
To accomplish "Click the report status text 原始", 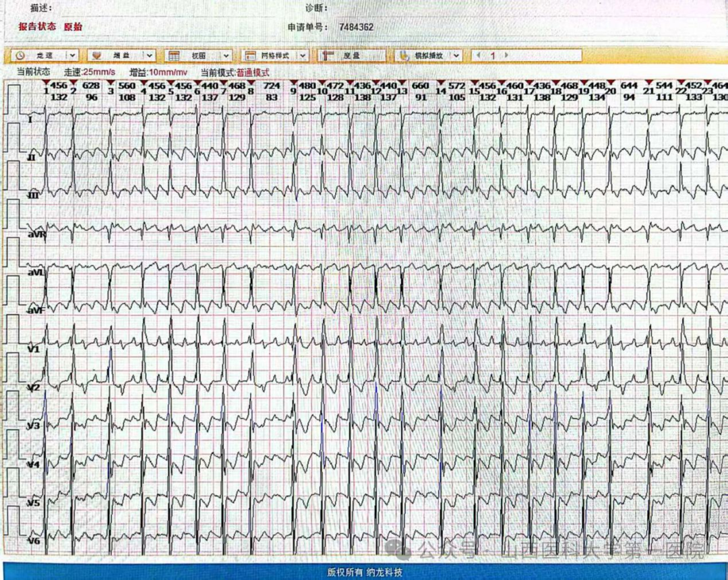I will [73, 27].
